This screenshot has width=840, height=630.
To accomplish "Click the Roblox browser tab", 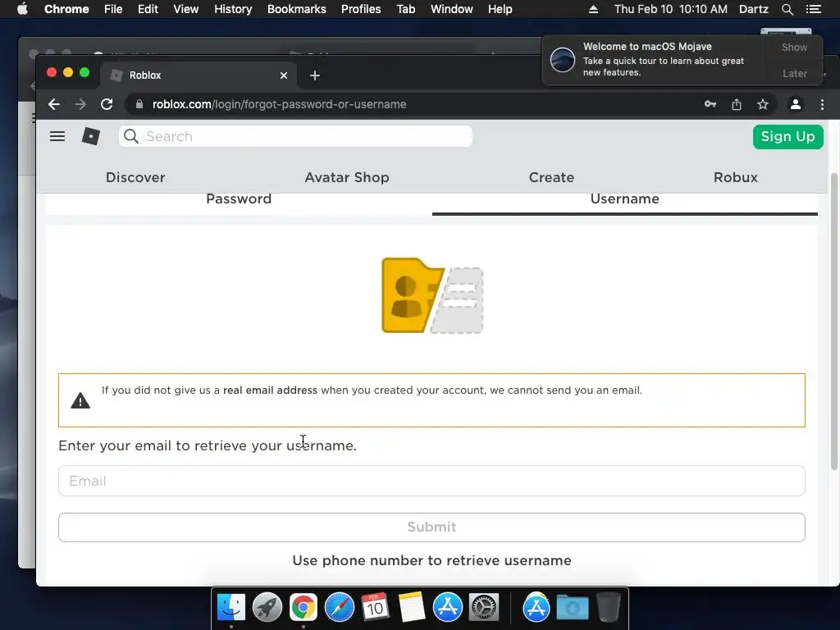I will pyautogui.click(x=199, y=75).
